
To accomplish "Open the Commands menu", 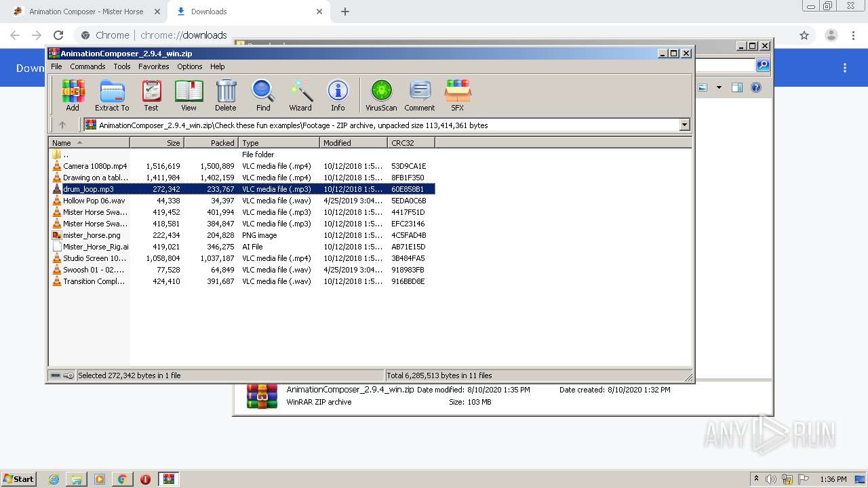I will pyautogui.click(x=87, y=66).
